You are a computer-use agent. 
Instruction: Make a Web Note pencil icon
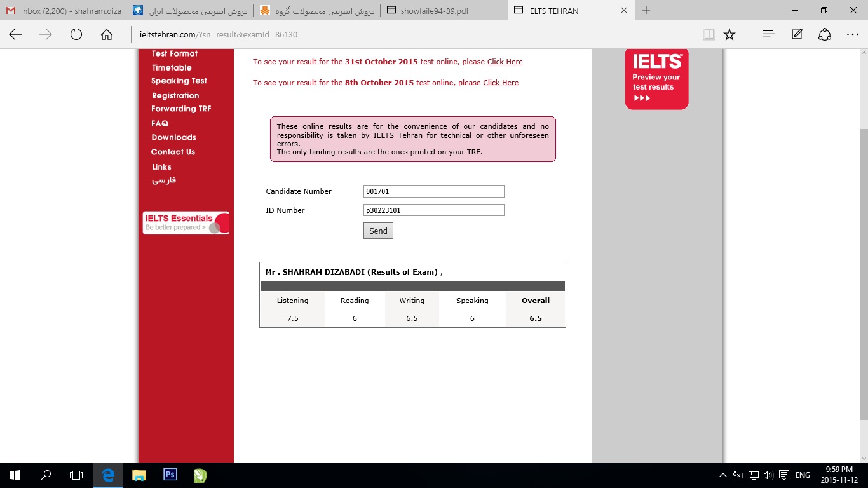(797, 34)
